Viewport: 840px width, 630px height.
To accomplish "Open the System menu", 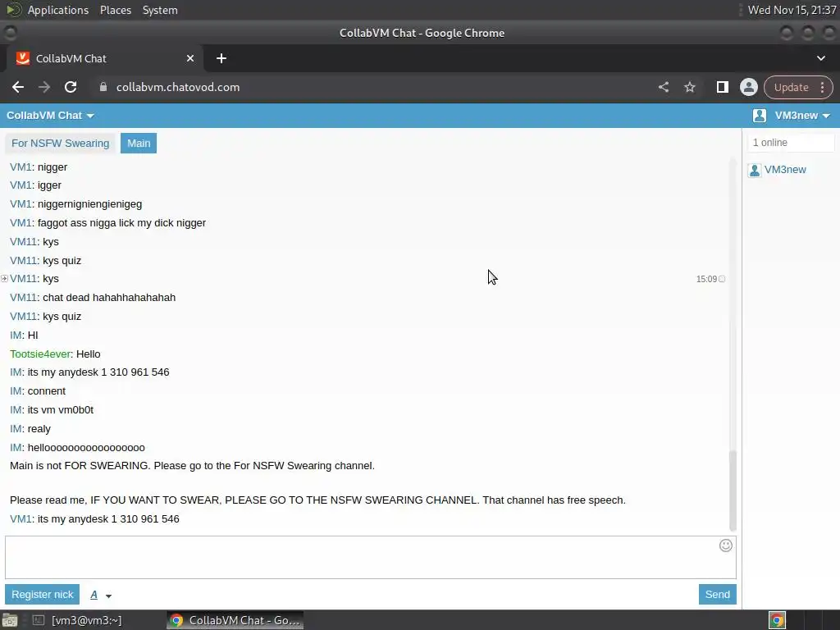I will click(x=160, y=10).
